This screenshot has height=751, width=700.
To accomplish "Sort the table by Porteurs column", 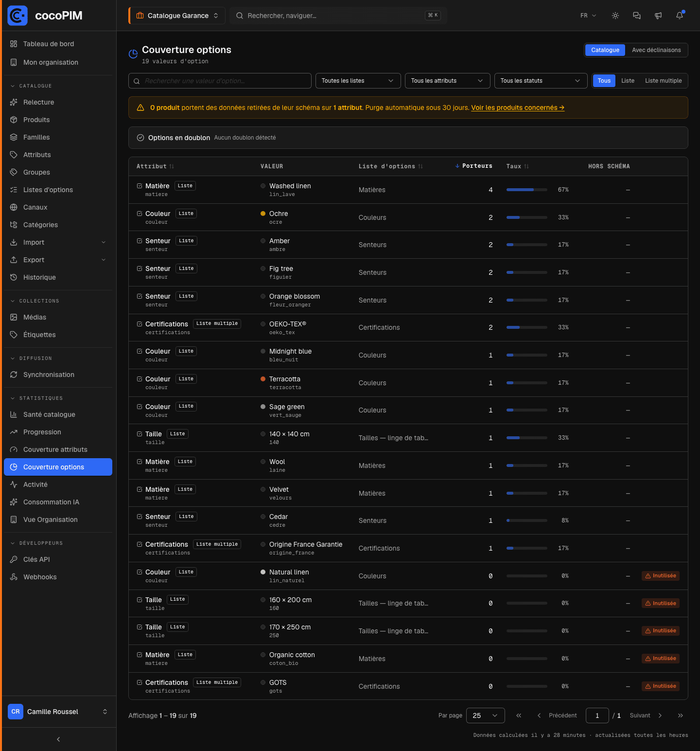I will [474, 166].
